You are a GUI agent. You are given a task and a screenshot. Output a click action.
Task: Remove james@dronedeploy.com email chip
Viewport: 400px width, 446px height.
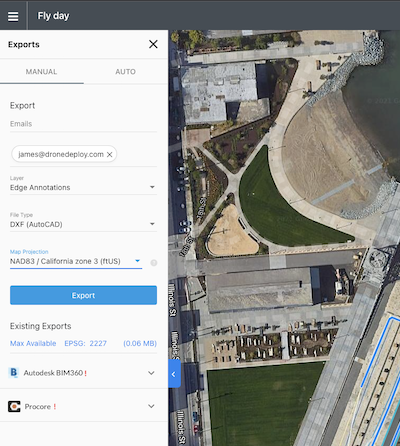[109, 154]
